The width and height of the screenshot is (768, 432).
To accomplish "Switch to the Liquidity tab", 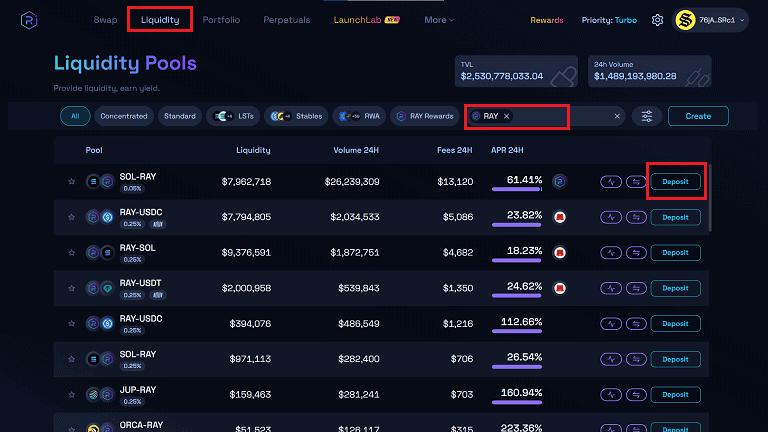I will 160,20.
